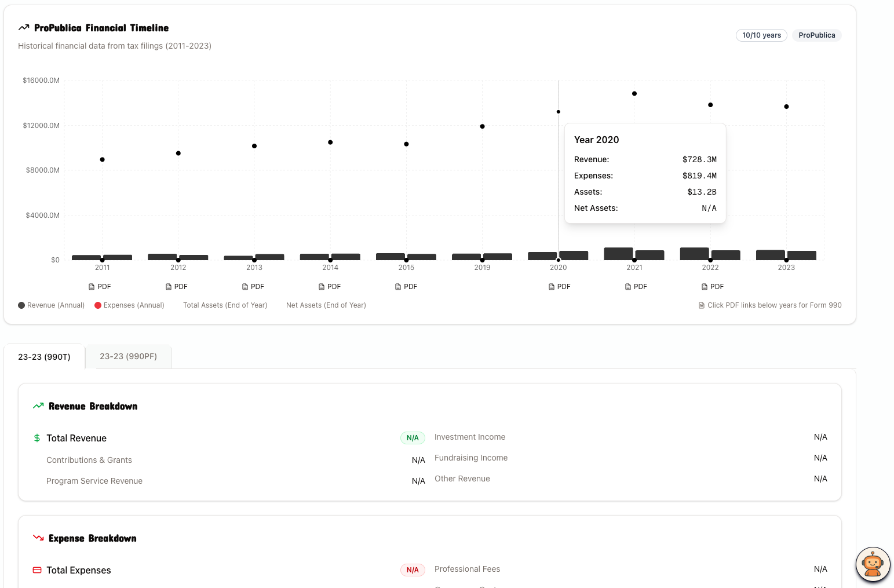894x588 pixels.
Task: Click the $728.3M revenue value in tooltip
Action: pos(699,159)
